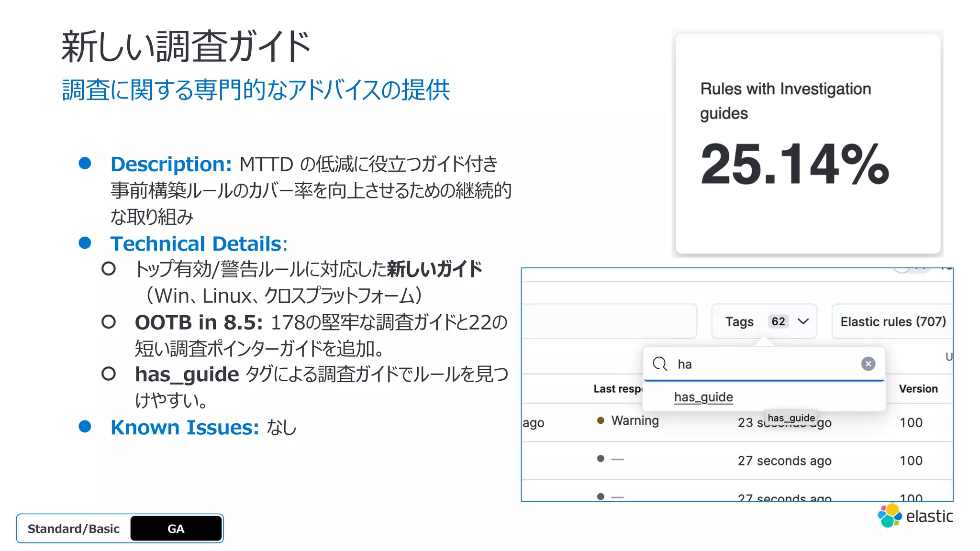Click the 'Technical Details:' bullet heading

coord(199,244)
